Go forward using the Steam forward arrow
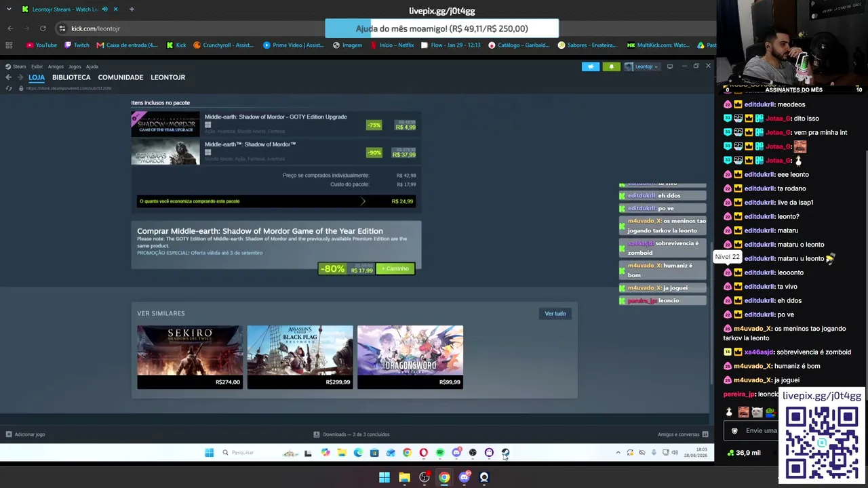Viewport: 868px width, 488px height. [20, 77]
